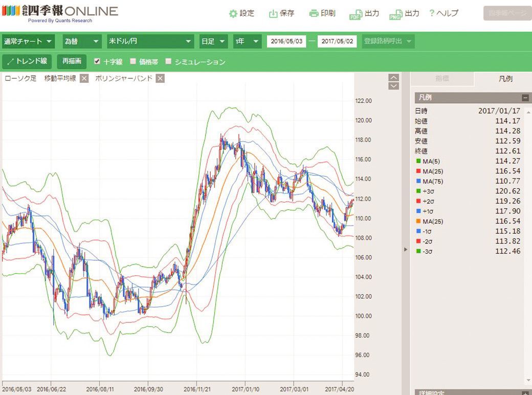The height and width of the screenshot is (395, 532).
Task: Click the 始値 value 114.17
Action: [507, 121]
